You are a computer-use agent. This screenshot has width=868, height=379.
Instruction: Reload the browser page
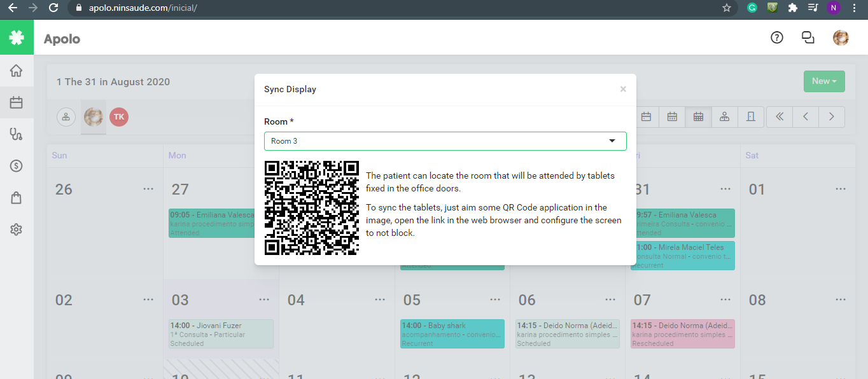[x=53, y=8]
